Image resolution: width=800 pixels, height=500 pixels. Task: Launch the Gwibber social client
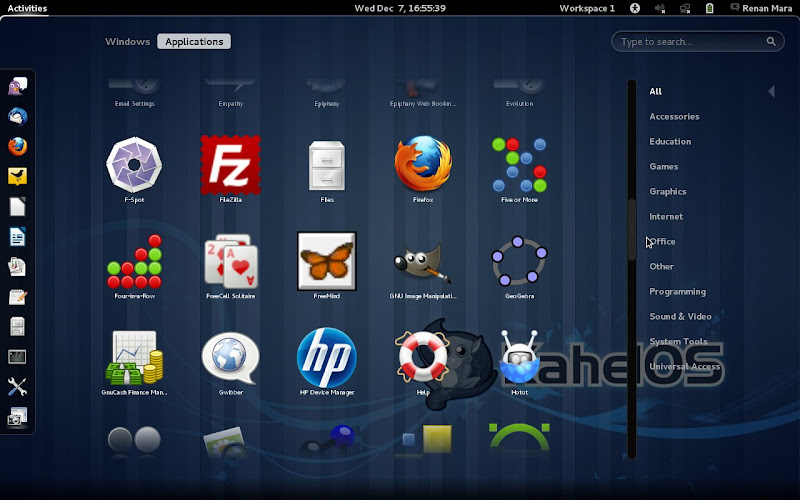pyautogui.click(x=231, y=358)
